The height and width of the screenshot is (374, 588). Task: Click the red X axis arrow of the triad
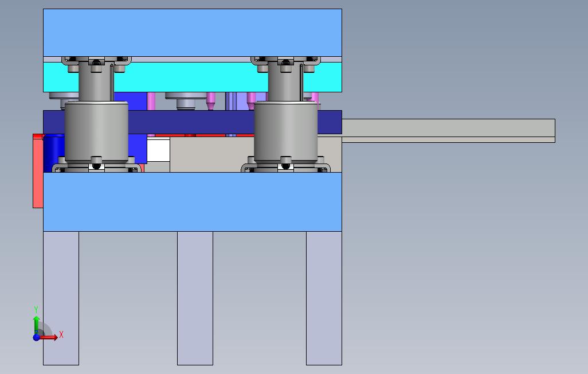tap(49, 337)
